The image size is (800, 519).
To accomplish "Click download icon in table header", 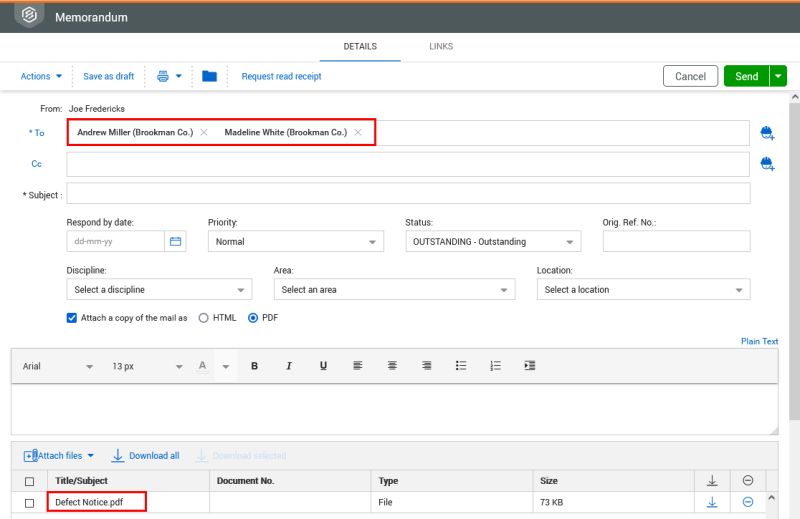I will 712,481.
